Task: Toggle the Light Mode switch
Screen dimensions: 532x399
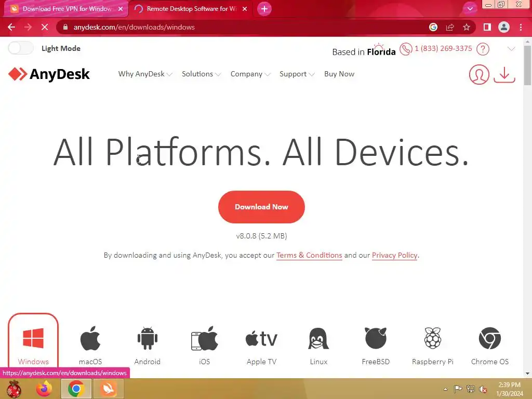Action: (x=21, y=48)
